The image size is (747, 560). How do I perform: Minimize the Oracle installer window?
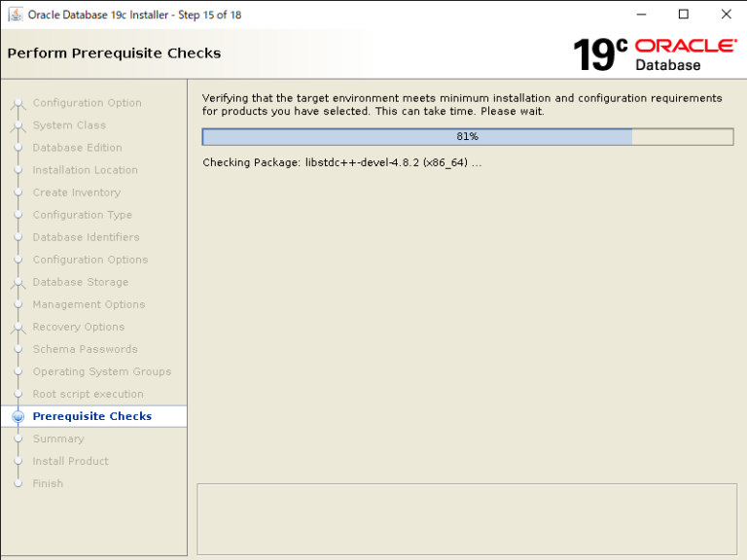tap(639, 15)
